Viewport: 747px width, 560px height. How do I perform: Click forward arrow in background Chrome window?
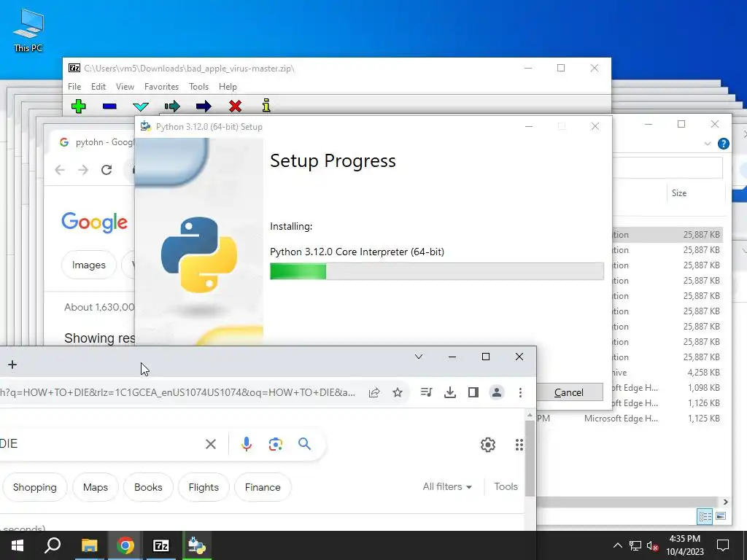pos(83,170)
